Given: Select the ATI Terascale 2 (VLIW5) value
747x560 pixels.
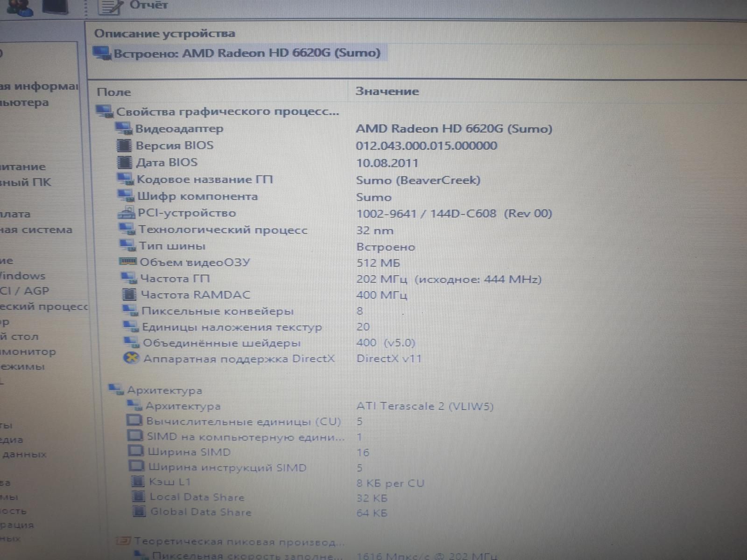Looking at the screenshot, I should pyautogui.click(x=425, y=406).
